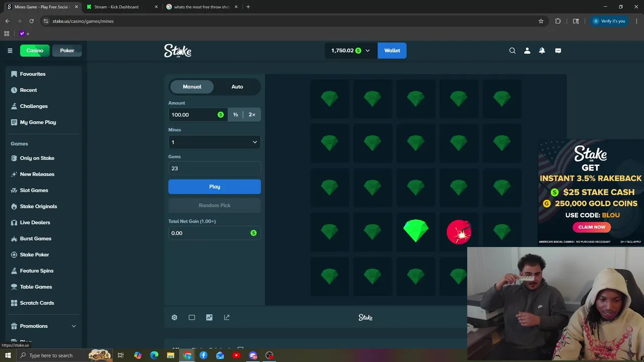Open game settings gear icon

(x=174, y=317)
